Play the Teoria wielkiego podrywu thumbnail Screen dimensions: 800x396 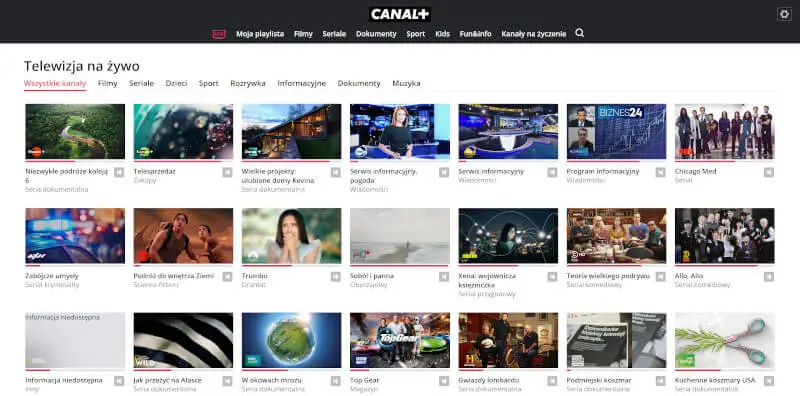[x=616, y=236]
